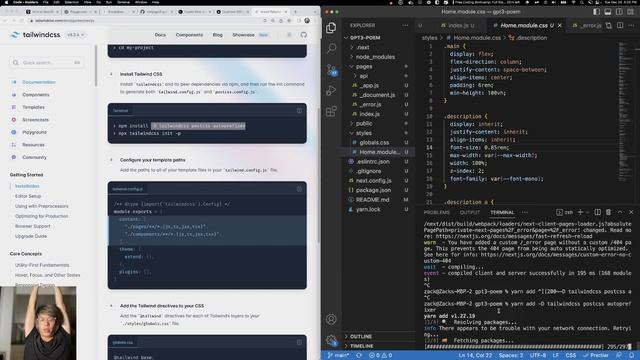
Task: Open the Extensions view
Action: (331, 111)
